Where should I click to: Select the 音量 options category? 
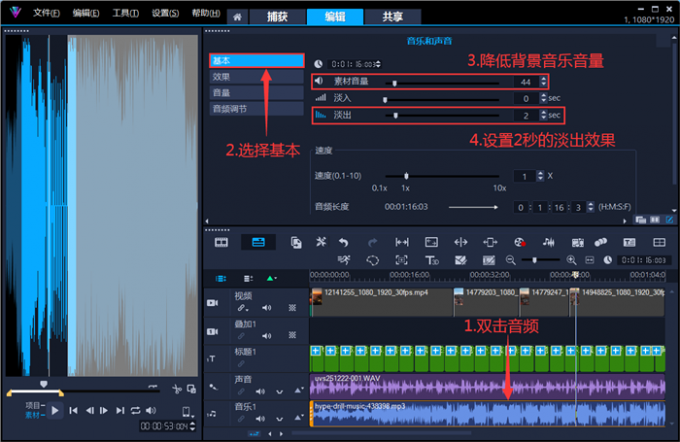(x=257, y=93)
